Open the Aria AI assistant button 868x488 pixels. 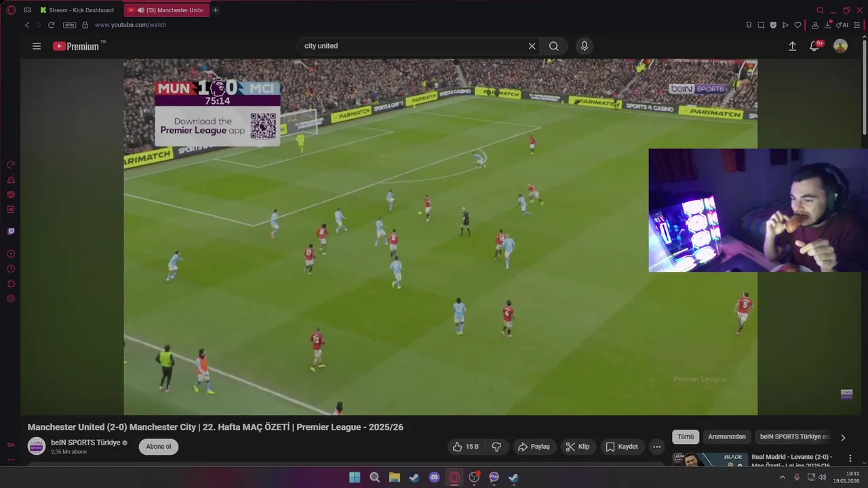point(842,25)
